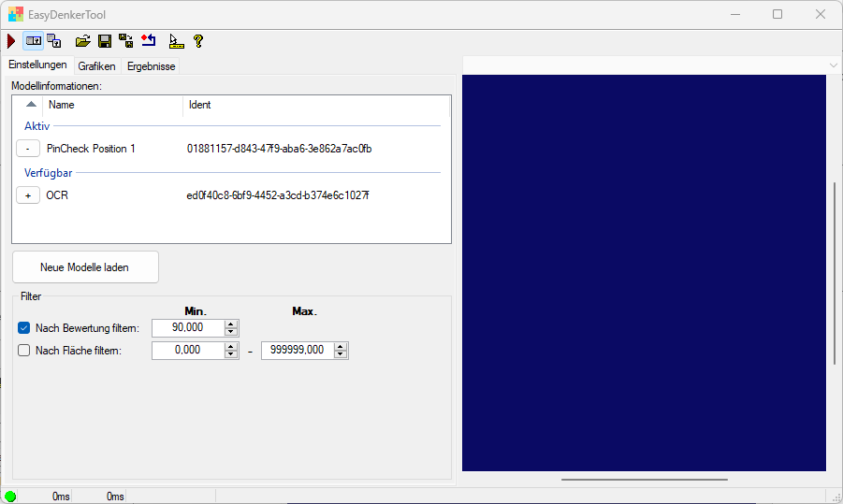Switch to the Grafiken tab
This screenshot has height=504, width=843.
pos(96,66)
